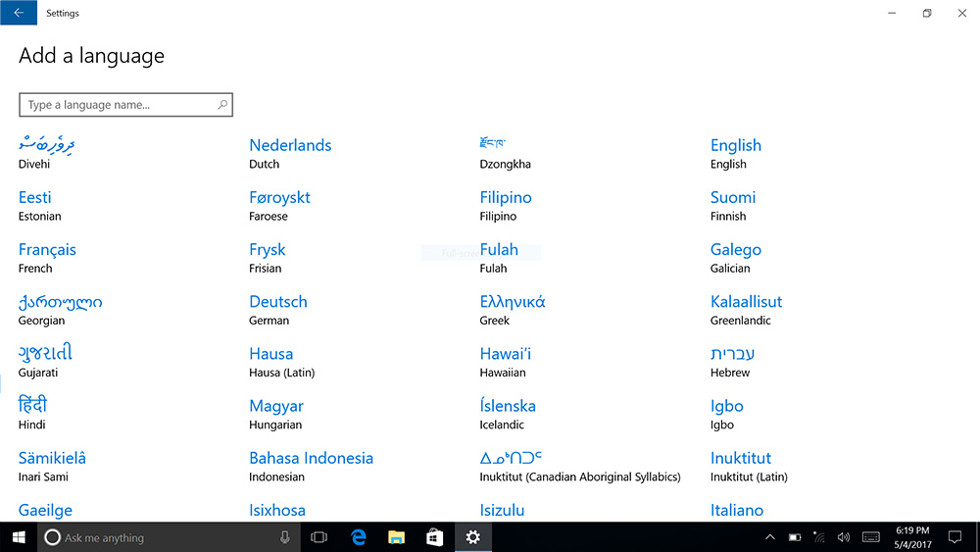Open the Windows Start menu
The height and width of the screenshot is (552, 980).
(18, 537)
